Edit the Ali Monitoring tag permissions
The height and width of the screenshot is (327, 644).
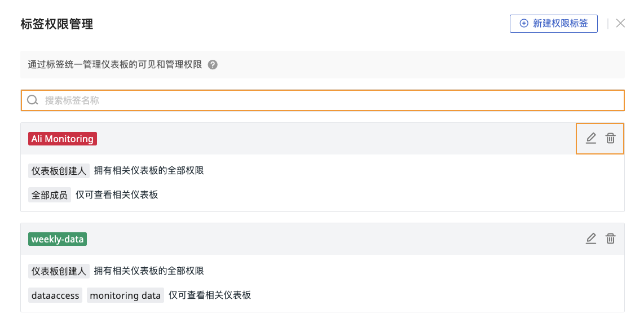(590, 138)
